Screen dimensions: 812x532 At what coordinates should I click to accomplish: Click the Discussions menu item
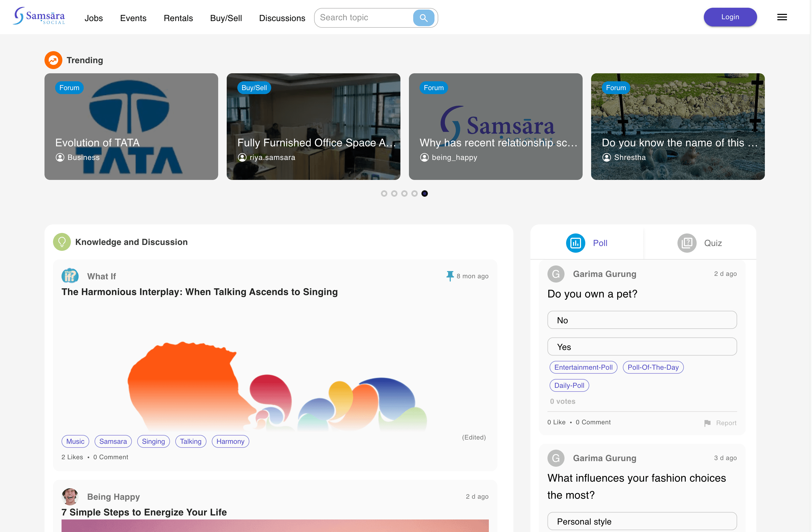click(x=282, y=18)
